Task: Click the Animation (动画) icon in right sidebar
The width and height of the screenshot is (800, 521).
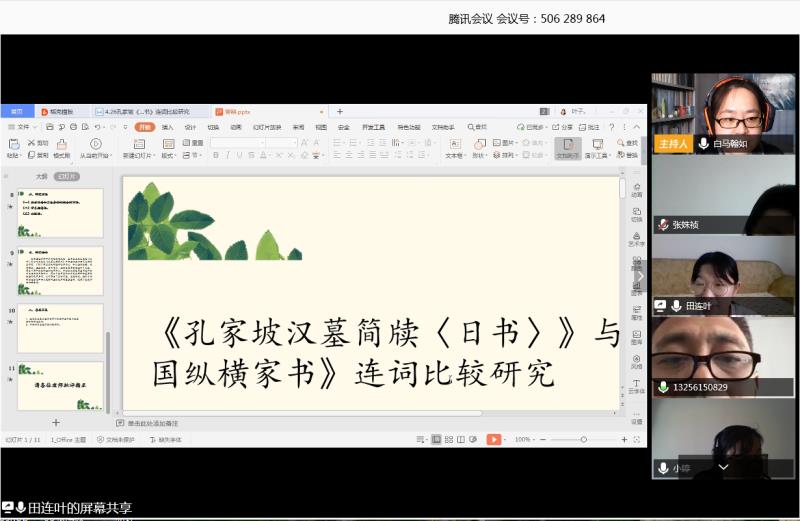Action: pyautogui.click(x=636, y=188)
